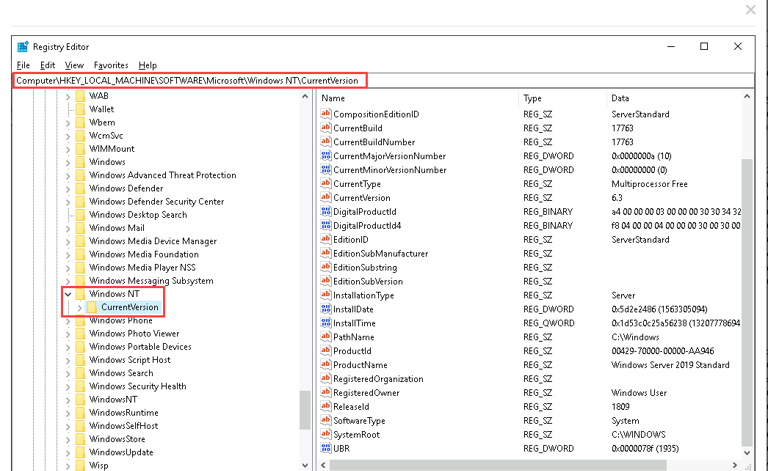768x471 pixels.
Task: Click the DWORD icon beside CurrentMinorVersionNumber
Action: click(x=326, y=169)
